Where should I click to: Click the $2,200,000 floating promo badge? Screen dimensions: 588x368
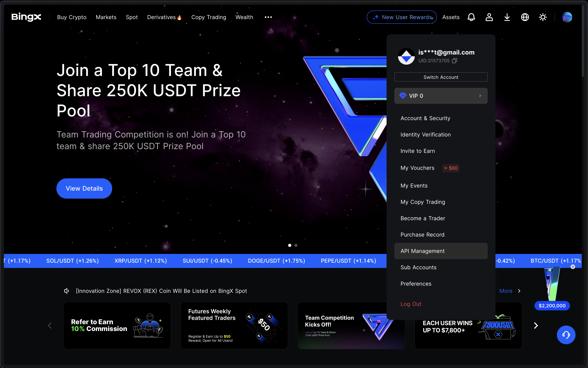[x=552, y=305]
